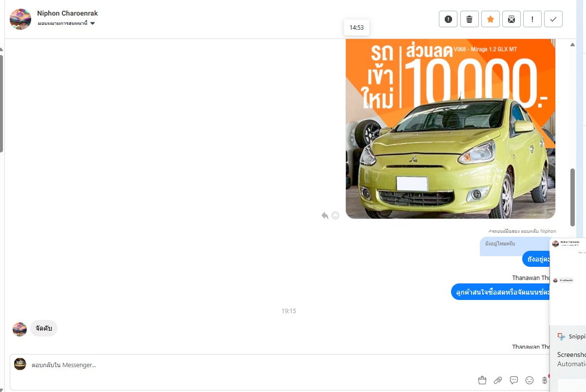Click the chat vertical scrollbar thumb
The image size is (586, 392).
(x=572, y=190)
